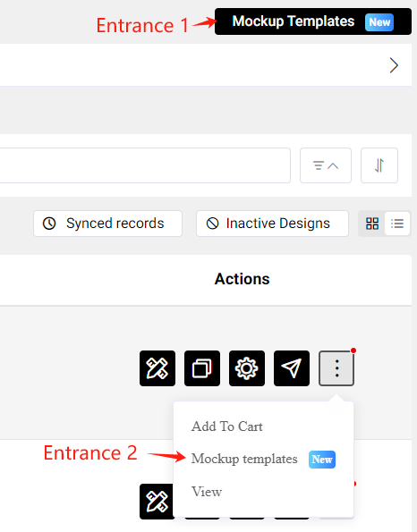Viewport: 417px width, 532px height.
Task: Click the paper plane publish icon
Action: (292, 368)
